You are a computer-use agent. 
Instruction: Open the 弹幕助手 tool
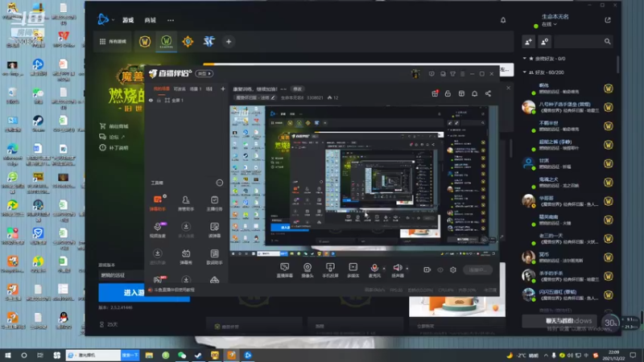pos(157,203)
